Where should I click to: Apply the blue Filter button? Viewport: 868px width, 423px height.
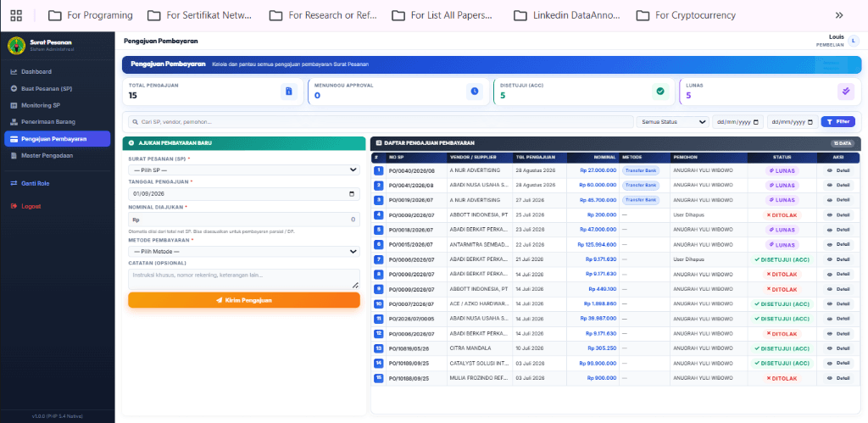pos(837,122)
